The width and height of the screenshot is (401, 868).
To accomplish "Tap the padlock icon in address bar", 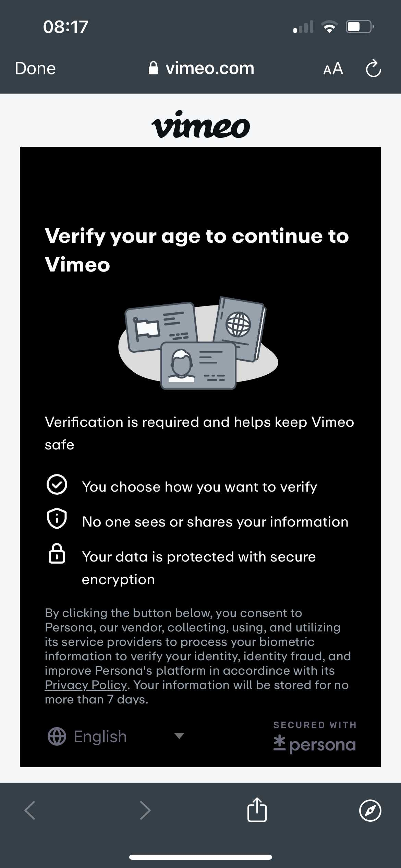I will coord(153,68).
